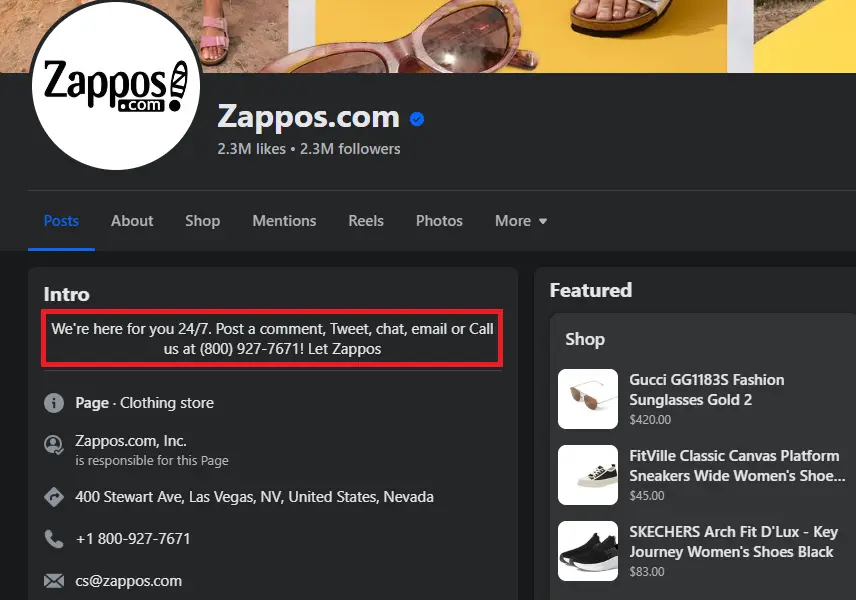Click the email envelope icon
The height and width of the screenshot is (600, 856).
(54, 581)
